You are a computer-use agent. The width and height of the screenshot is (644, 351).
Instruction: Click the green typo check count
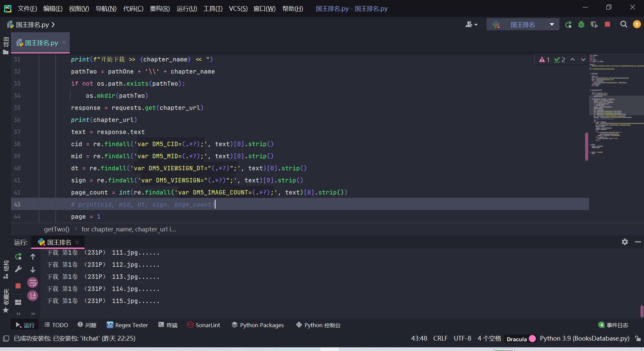click(x=560, y=59)
